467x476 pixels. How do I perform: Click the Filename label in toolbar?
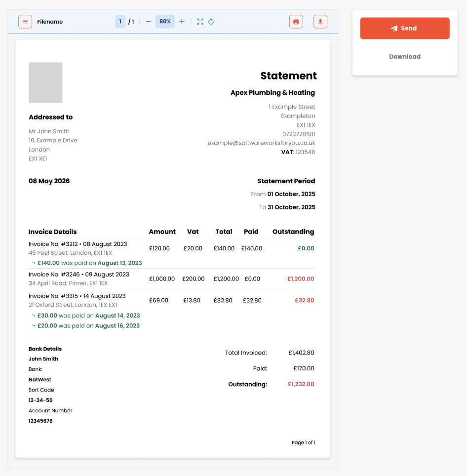point(50,22)
